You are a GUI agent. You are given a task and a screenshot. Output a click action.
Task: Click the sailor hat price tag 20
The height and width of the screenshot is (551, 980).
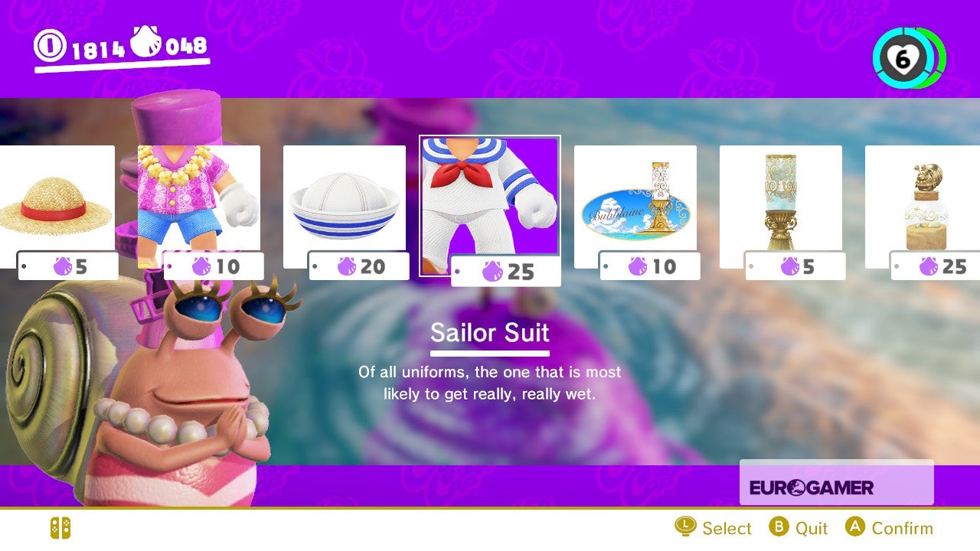pyautogui.click(x=359, y=266)
